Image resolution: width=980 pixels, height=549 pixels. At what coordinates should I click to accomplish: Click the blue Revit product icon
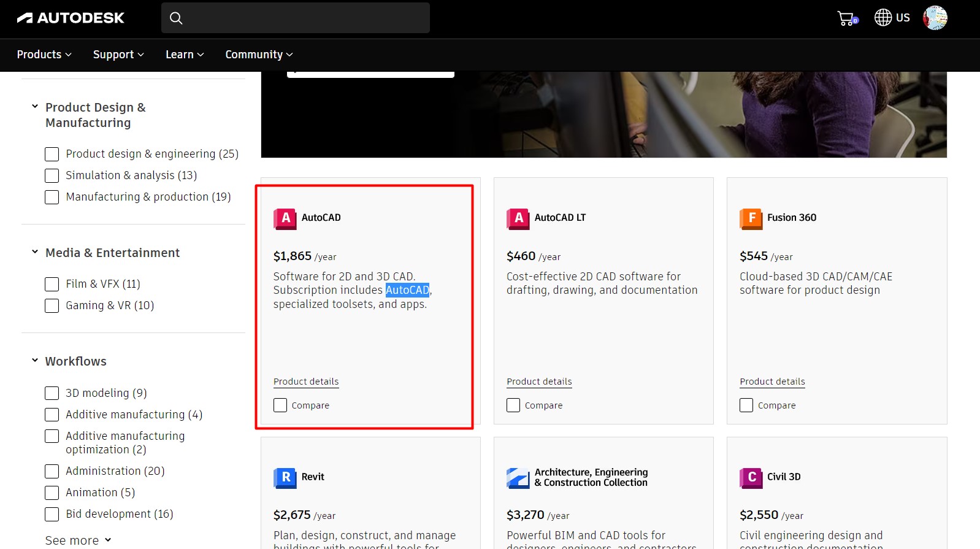click(x=285, y=477)
